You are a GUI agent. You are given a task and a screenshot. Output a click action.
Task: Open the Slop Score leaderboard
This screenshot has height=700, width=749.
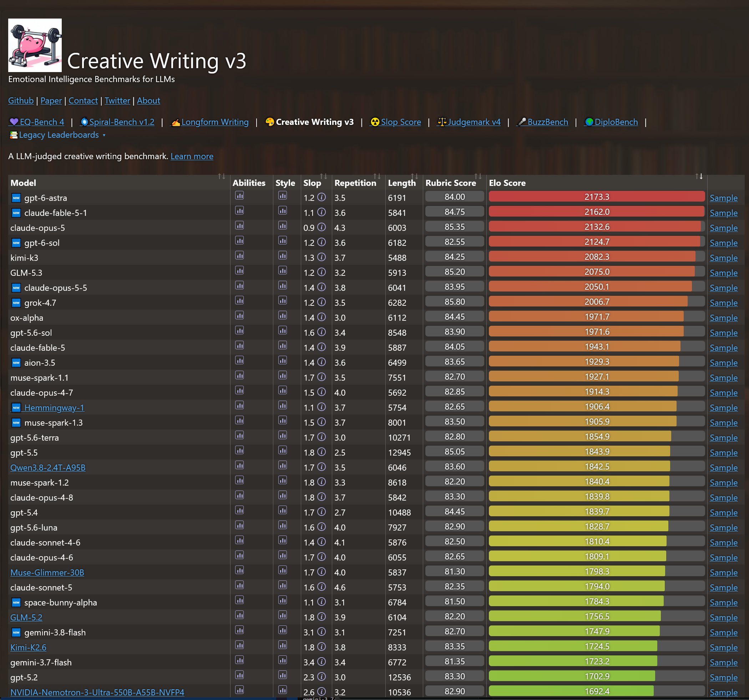[396, 122]
